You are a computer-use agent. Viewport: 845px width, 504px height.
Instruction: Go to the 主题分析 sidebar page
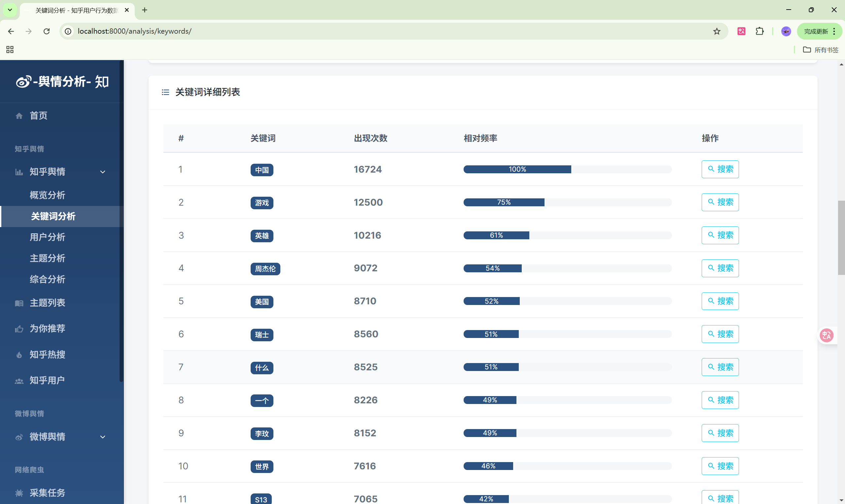point(47,258)
